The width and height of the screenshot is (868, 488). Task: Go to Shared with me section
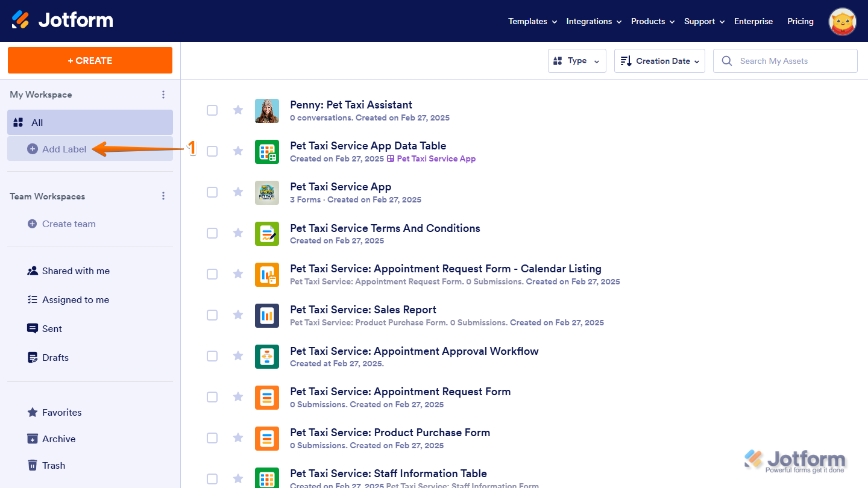click(75, 271)
